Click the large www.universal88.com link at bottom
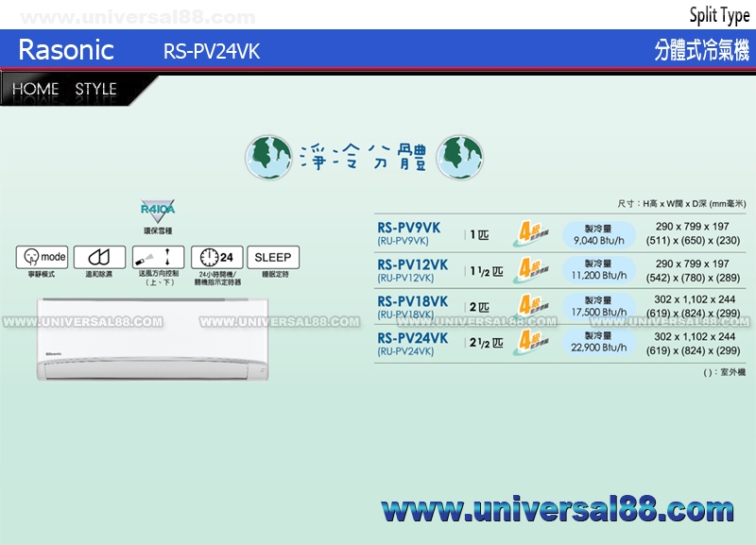The image size is (756, 545). click(558, 511)
